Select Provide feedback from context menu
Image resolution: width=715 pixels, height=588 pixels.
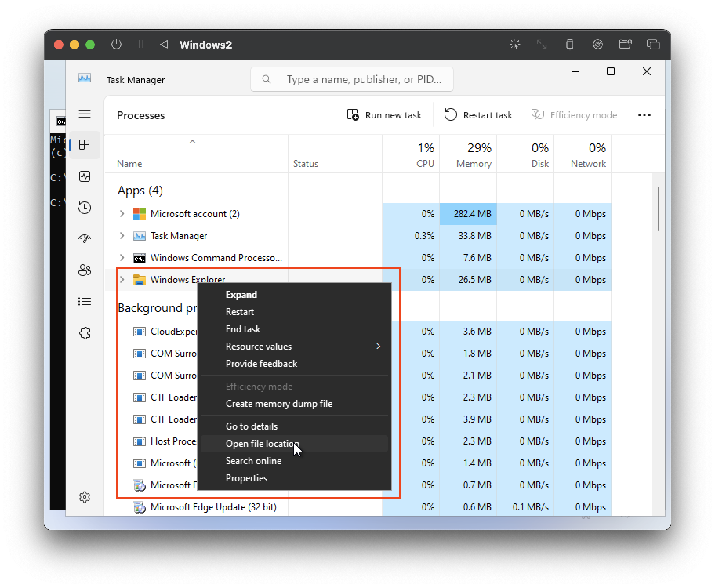(x=294, y=364)
